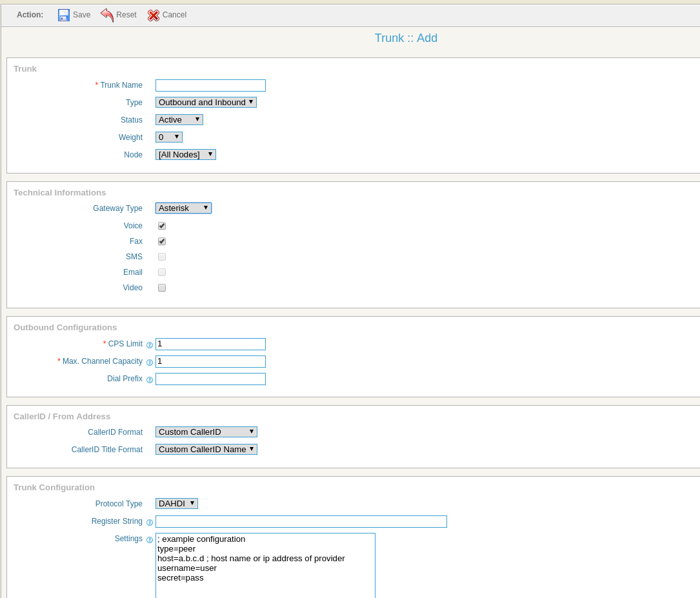Focus the Register String input field

click(301, 522)
